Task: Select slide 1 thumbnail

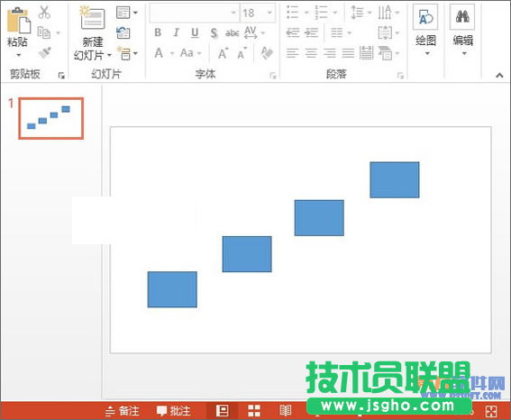Action: point(50,118)
